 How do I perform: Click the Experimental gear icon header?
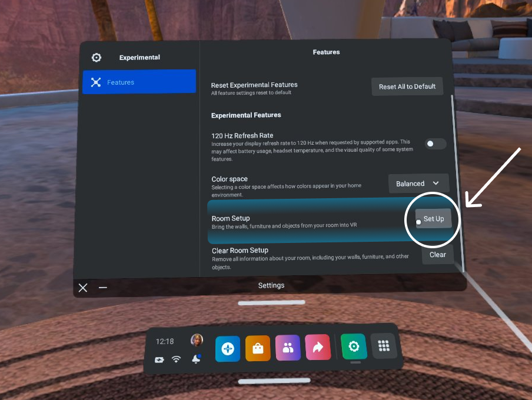[x=97, y=58]
